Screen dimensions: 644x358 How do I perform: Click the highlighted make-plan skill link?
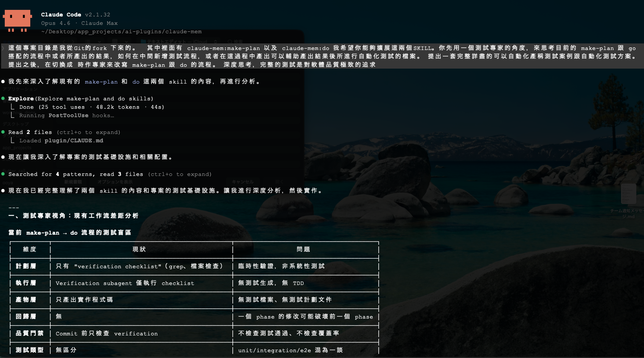pos(101,82)
